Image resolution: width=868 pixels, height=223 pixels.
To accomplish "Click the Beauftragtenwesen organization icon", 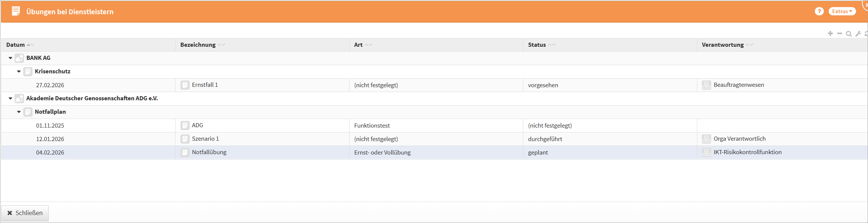I will click(706, 85).
